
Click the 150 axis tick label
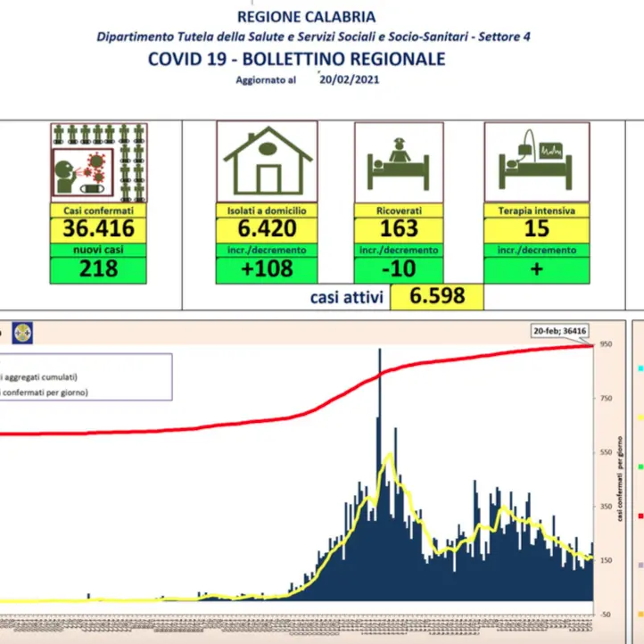click(607, 560)
